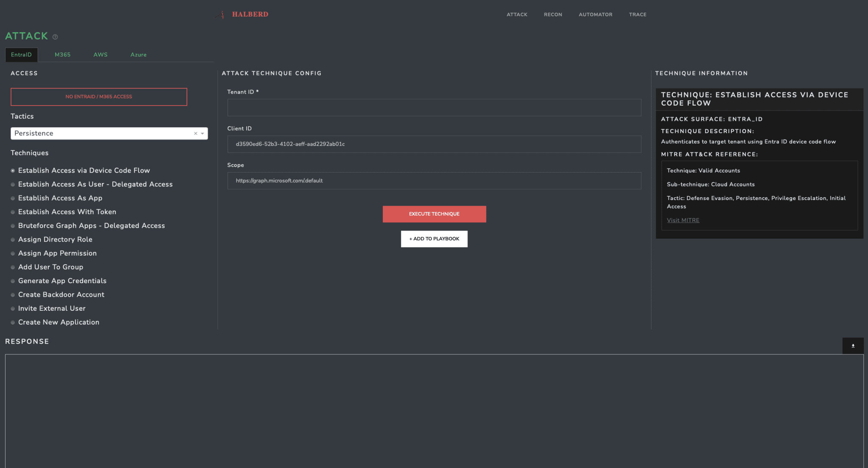Open the TRACE section
Screen dimensions: 868x468
[x=637, y=14]
